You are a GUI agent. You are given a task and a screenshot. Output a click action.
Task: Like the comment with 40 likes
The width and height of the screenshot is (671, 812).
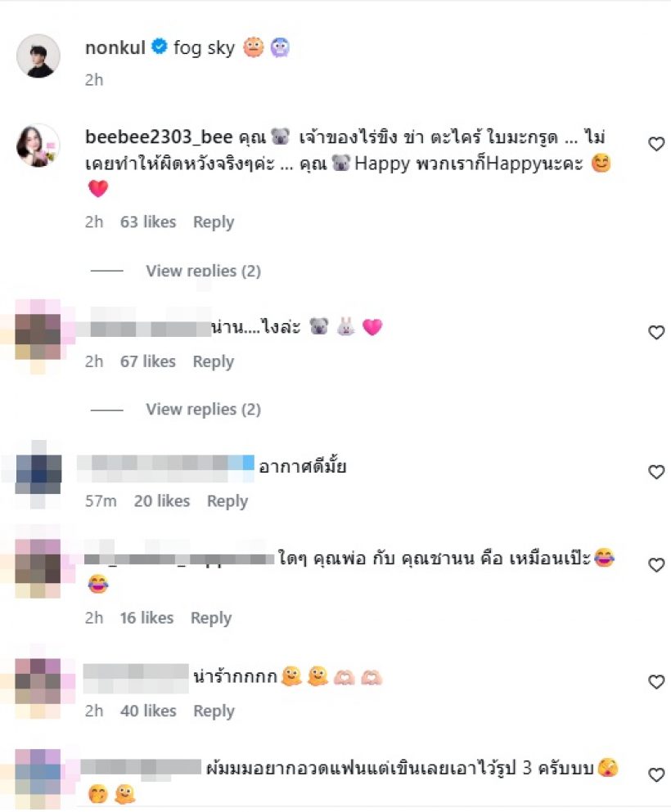(x=656, y=682)
